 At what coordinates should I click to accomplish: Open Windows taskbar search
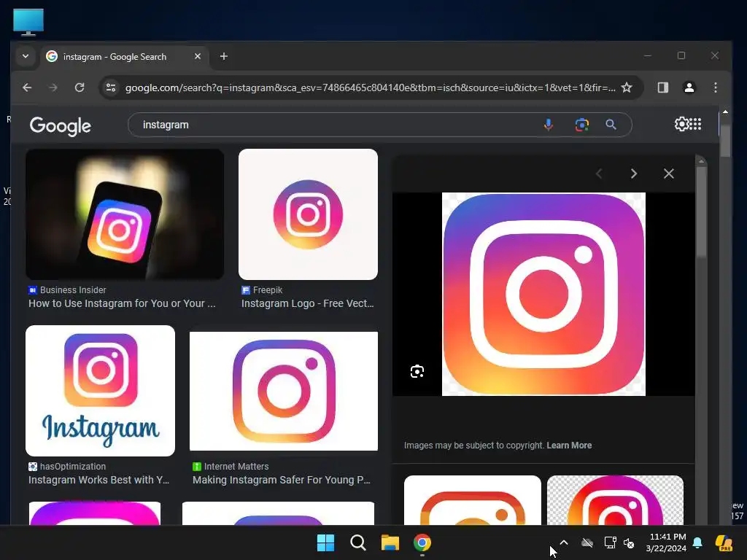(x=357, y=542)
